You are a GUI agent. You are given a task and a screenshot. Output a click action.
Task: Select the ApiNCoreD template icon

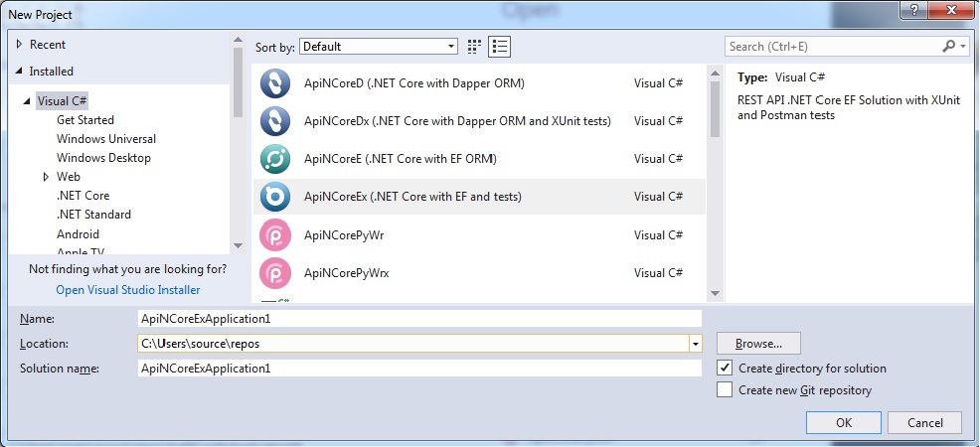click(275, 83)
